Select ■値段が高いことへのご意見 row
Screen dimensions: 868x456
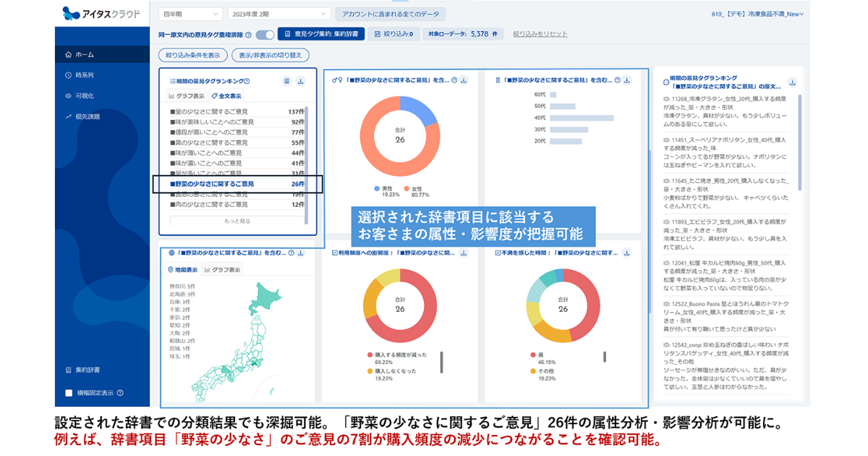pyautogui.click(x=237, y=132)
